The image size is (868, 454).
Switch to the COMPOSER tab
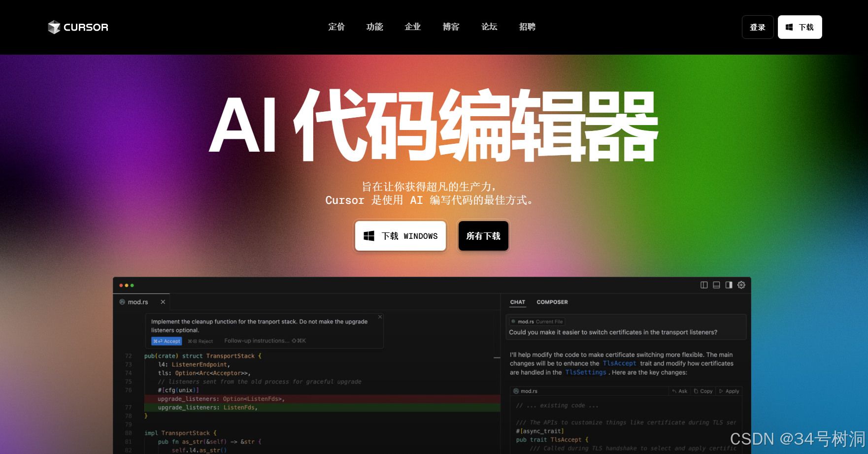[x=552, y=302]
